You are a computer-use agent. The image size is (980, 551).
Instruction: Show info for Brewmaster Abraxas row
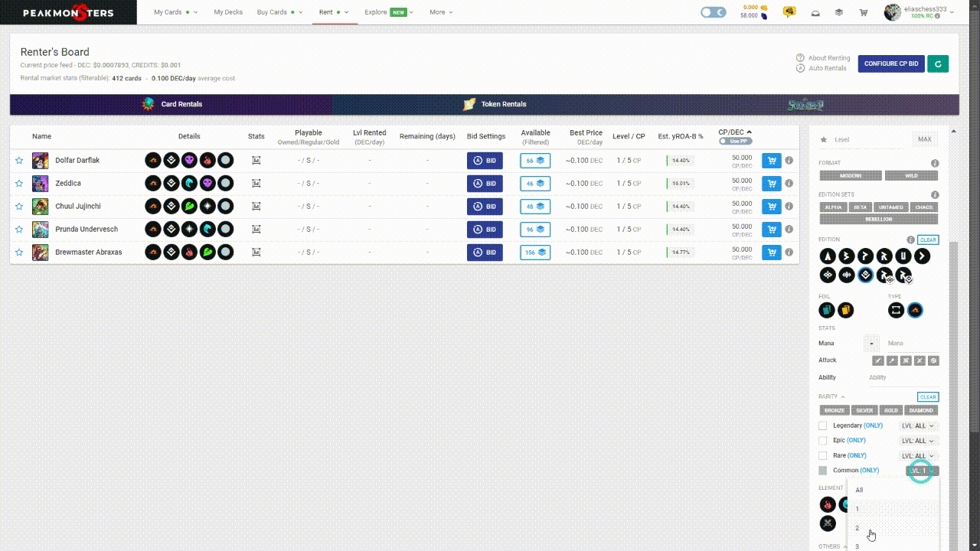tap(789, 253)
